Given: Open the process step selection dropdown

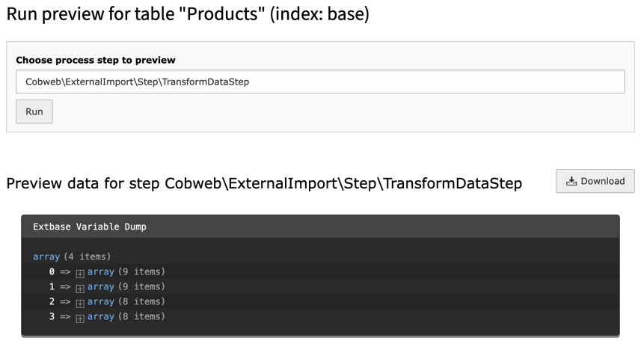Looking at the screenshot, I should click(x=320, y=82).
